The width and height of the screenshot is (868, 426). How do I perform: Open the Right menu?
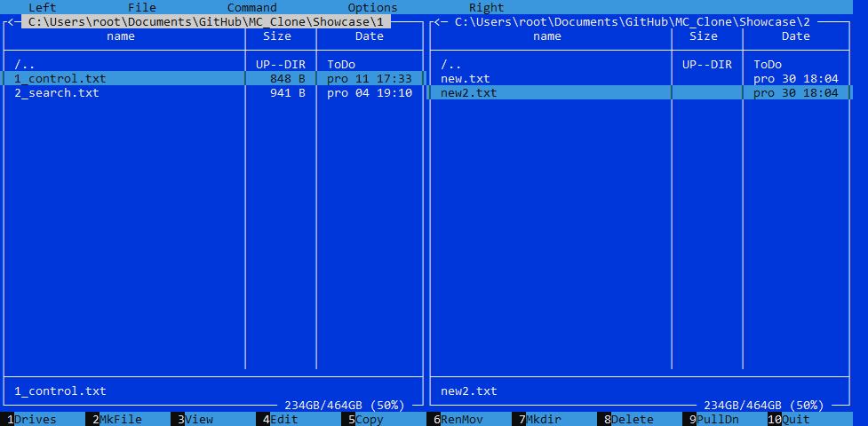pos(486,7)
